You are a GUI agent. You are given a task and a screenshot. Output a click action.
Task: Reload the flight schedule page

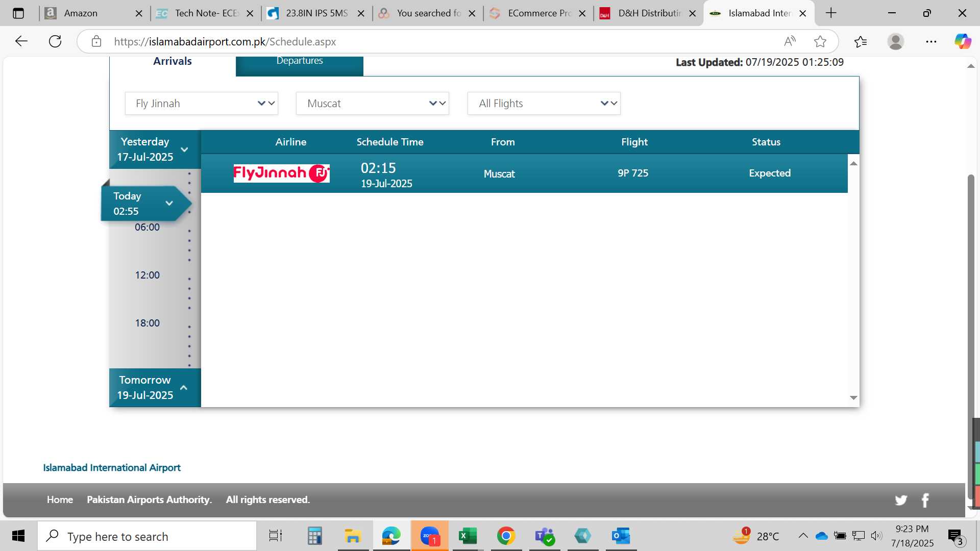55,41
